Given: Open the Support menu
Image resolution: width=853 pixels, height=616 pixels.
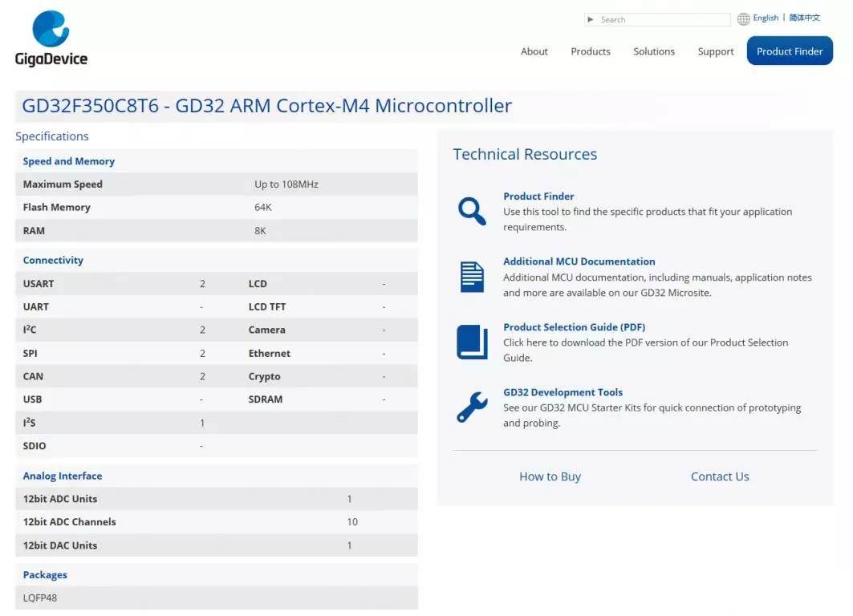Looking at the screenshot, I should coord(715,51).
